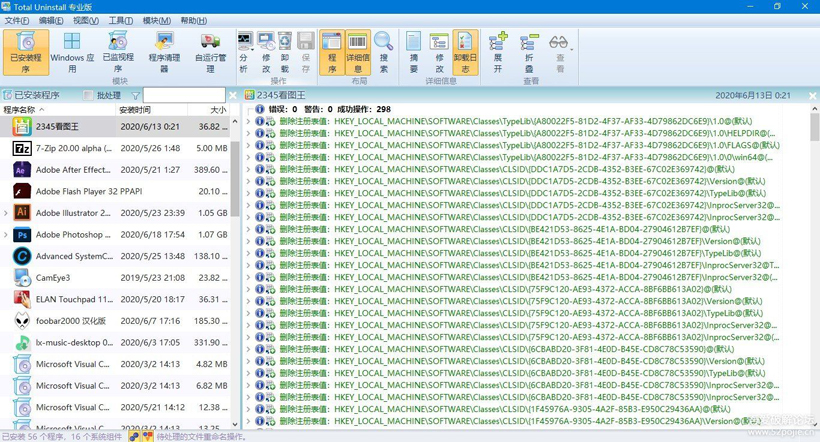The image size is (820, 442).
Task: Open the 文件(F) menu
Action: [17, 20]
